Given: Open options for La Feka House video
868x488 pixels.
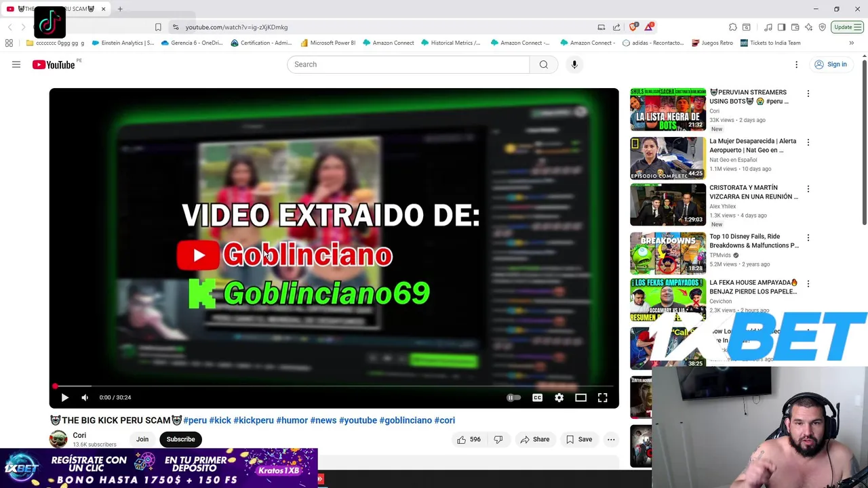Looking at the screenshot, I should tap(808, 284).
